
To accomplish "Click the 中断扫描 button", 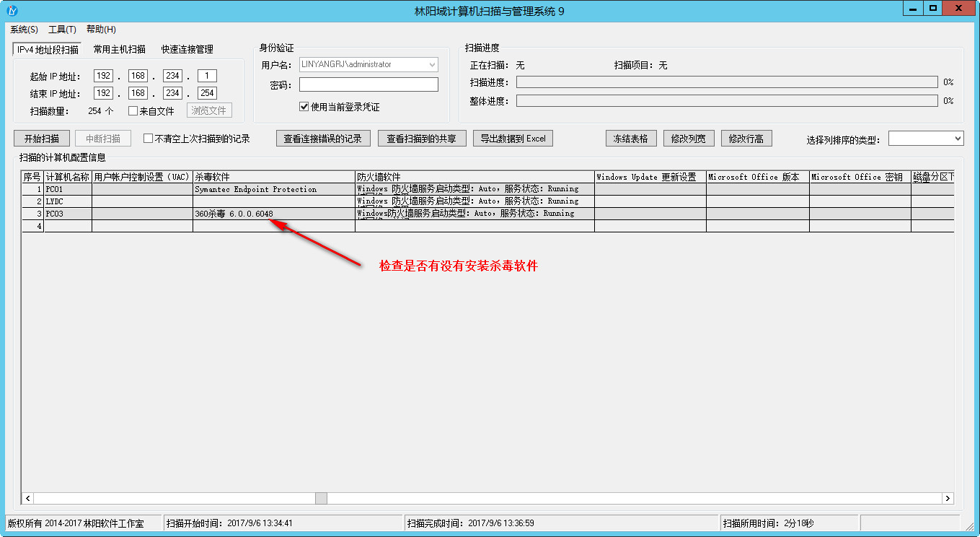I will click(x=103, y=139).
